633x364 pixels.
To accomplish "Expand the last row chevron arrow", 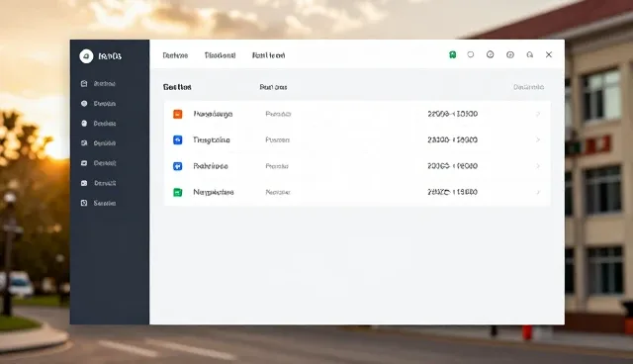I will pos(538,192).
